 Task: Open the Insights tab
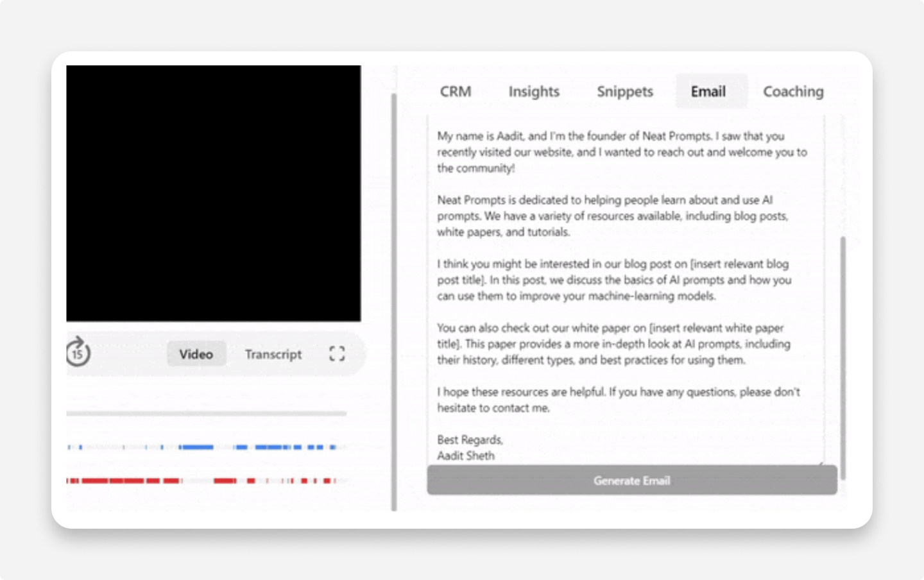pos(533,91)
